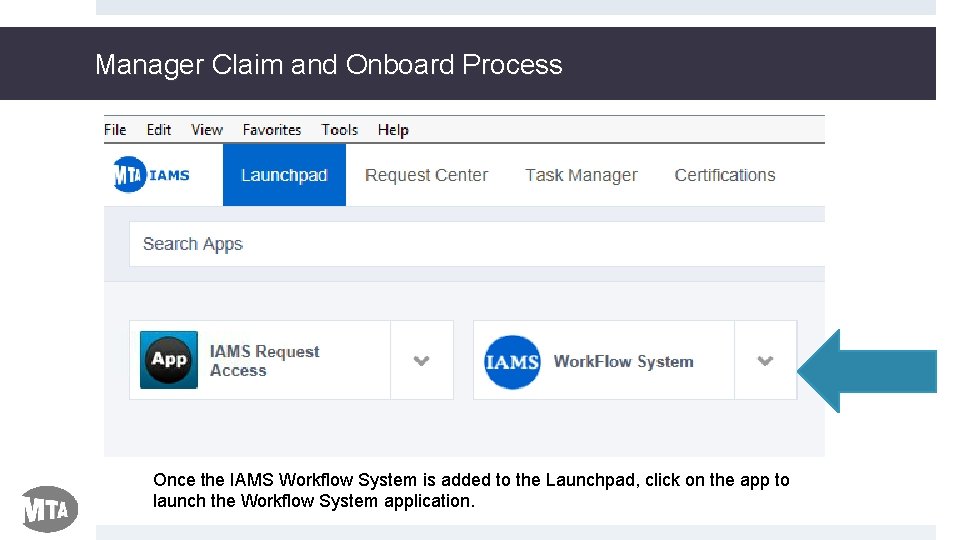
Task: Click the black App icon for IAMS Request Access
Action: click(168, 359)
